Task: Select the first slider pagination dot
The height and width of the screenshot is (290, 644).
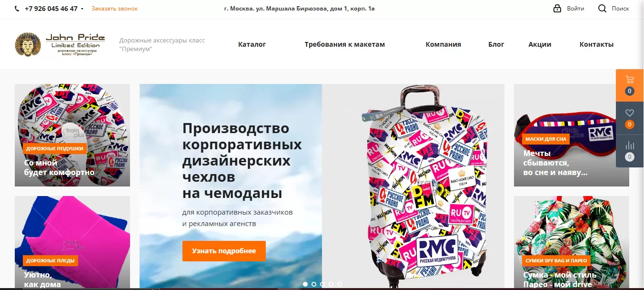Action: click(305, 284)
